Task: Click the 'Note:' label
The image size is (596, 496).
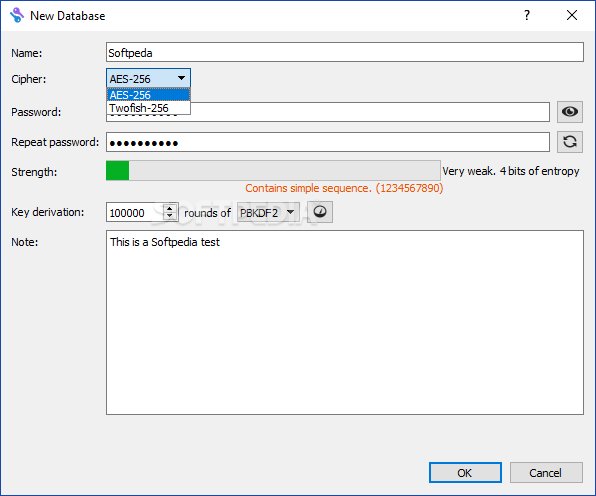Action: [x=25, y=242]
